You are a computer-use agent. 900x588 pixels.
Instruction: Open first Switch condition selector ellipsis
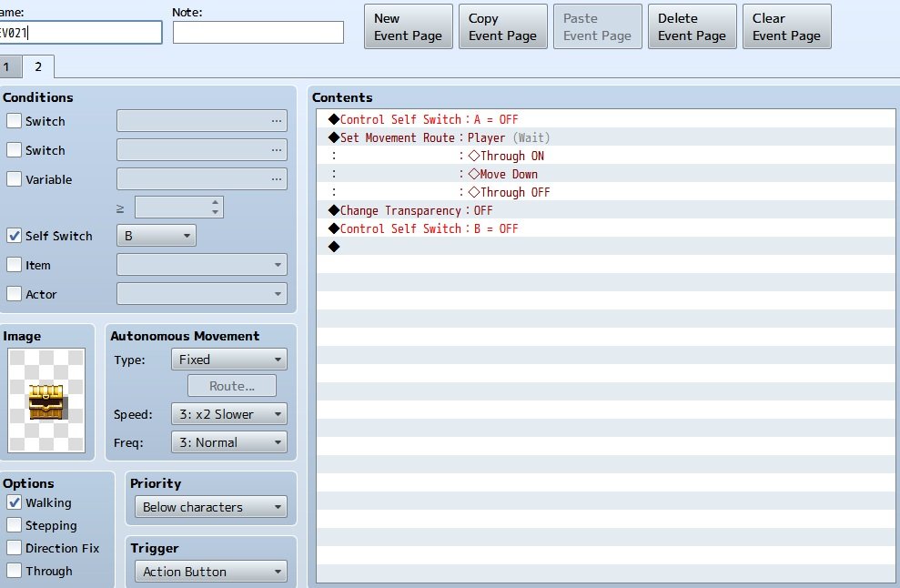pos(276,121)
